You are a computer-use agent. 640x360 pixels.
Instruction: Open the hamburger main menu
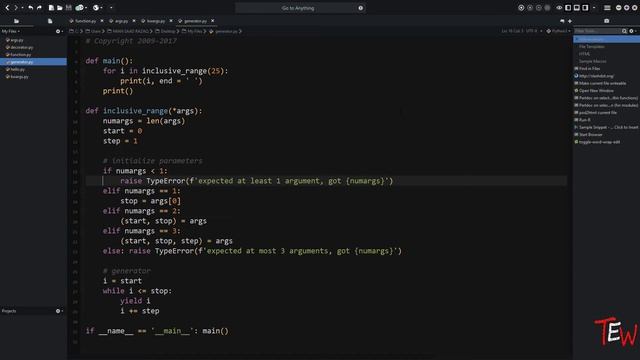click(607, 8)
